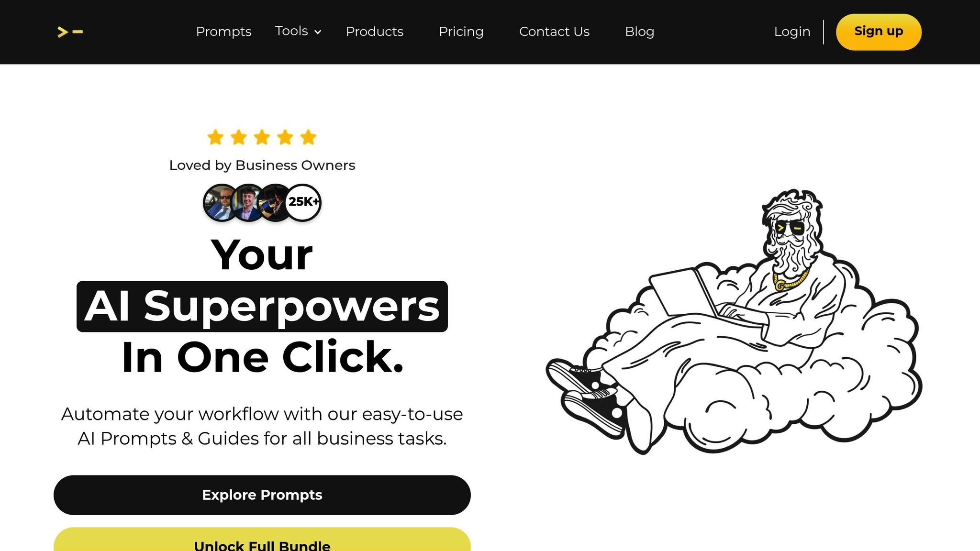980x551 pixels.
Task: Click the first rating star
Action: pyautogui.click(x=215, y=137)
